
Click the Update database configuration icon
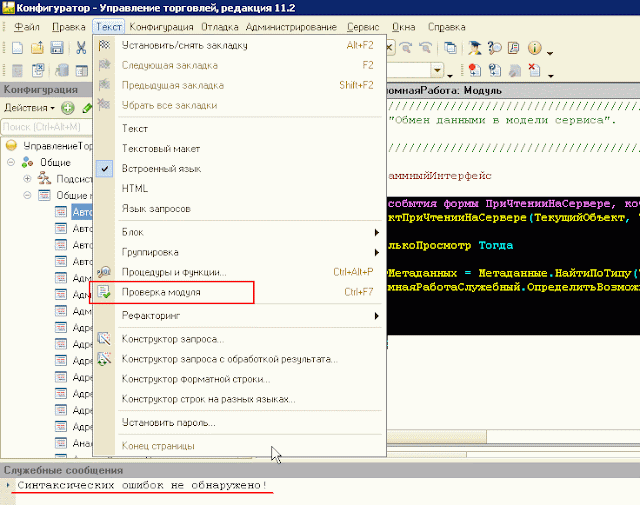tap(62, 70)
